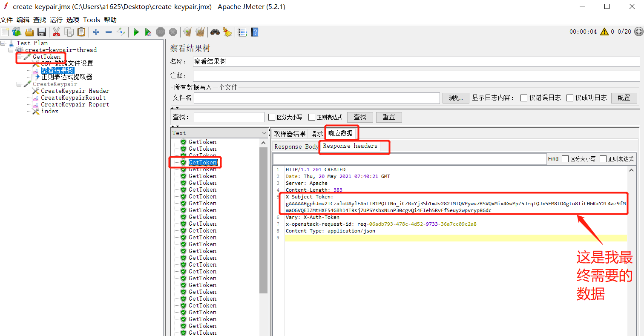
Task: Switch to the 取样器结果 tab
Action: (x=290, y=134)
